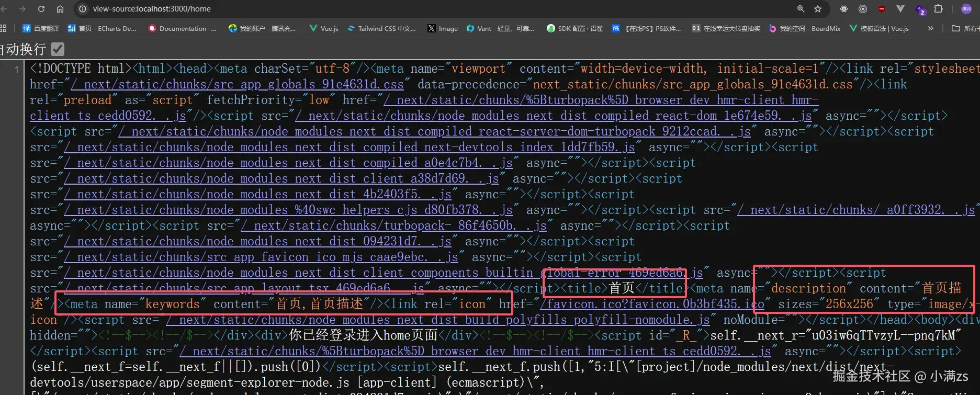980x395 pixels.
Task: Follow the turbopack-_86f4650b script link
Action: tap(393, 225)
